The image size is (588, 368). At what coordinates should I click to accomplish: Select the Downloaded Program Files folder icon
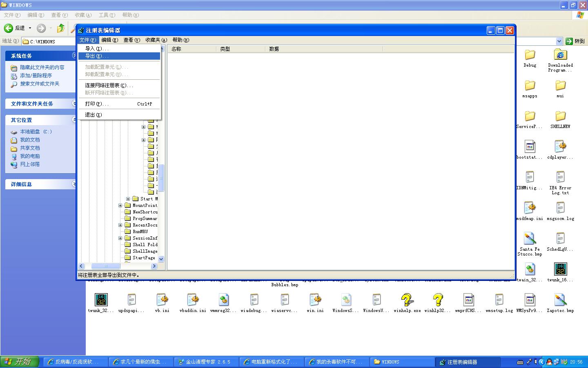pyautogui.click(x=560, y=55)
